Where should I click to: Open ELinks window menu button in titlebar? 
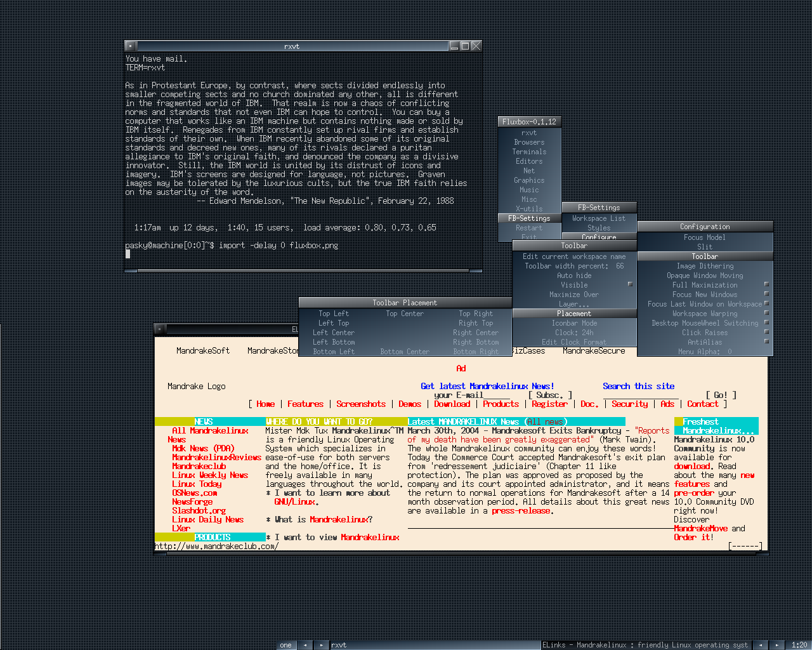pos(160,329)
